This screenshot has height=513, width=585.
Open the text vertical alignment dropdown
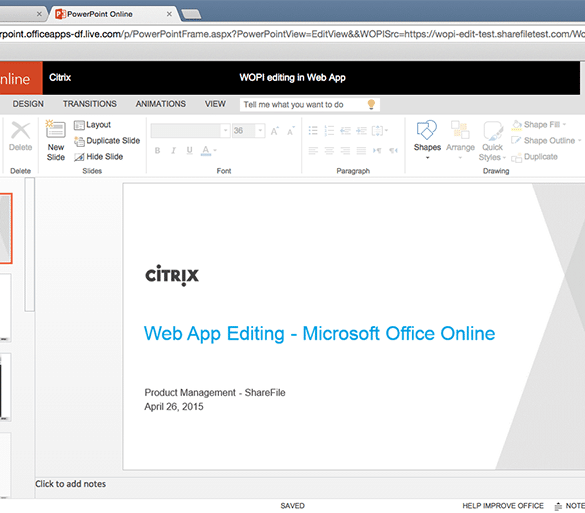coord(380,131)
